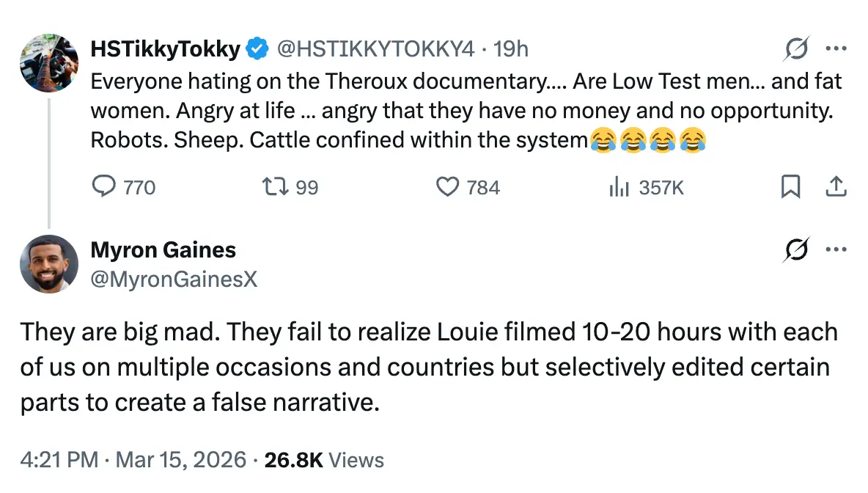Bookmark HSTikkyTokky's tweet

click(x=790, y=187)
